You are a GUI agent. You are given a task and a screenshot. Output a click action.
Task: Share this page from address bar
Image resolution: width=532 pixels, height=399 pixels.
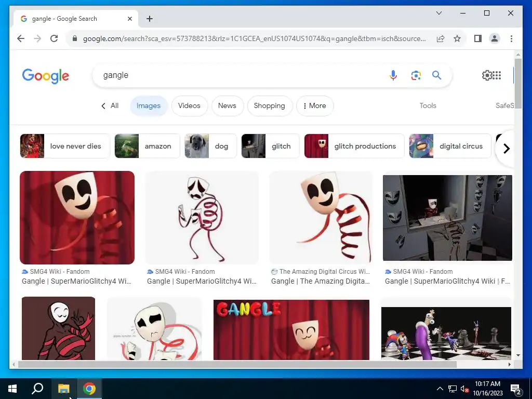click(x=441, y=38)
